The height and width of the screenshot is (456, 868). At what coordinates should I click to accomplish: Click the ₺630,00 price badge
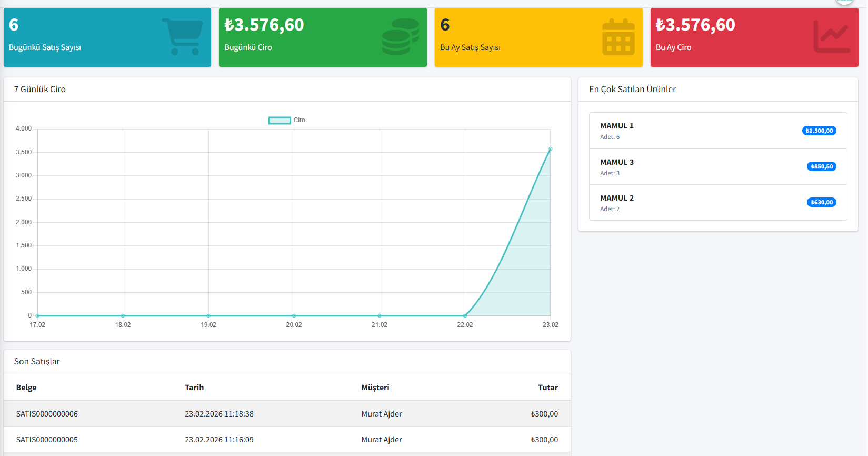pos(821,202)
